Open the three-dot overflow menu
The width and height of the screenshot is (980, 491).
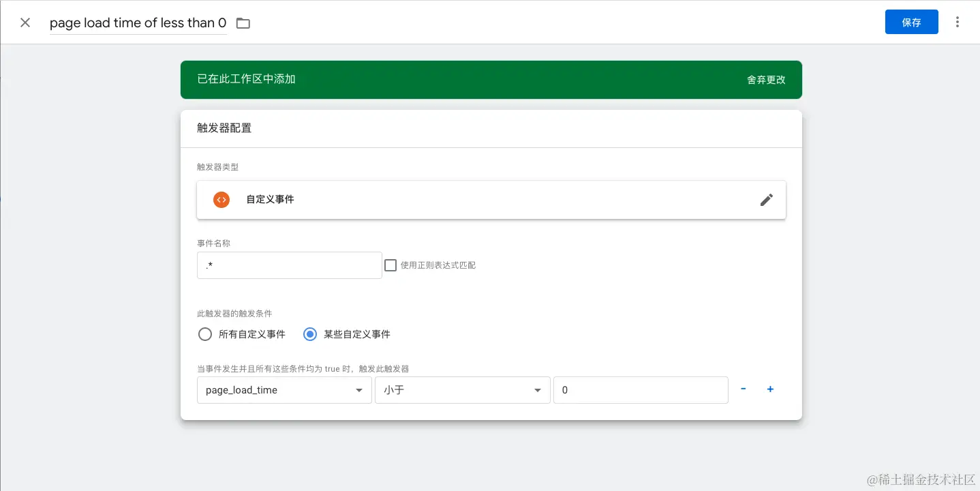[957, 22]
